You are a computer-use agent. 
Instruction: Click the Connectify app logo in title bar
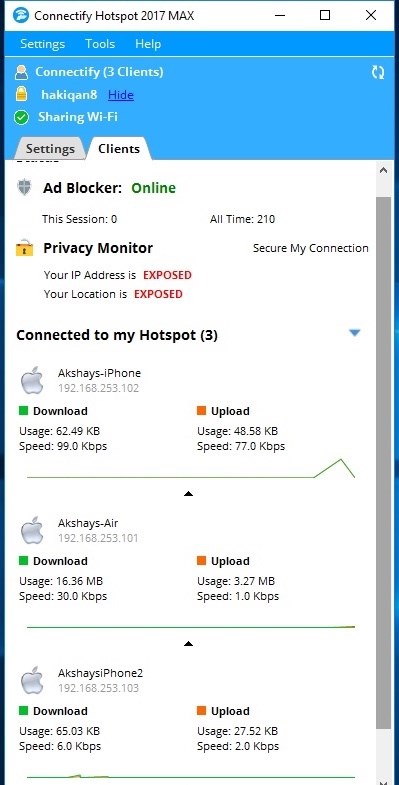20,16
